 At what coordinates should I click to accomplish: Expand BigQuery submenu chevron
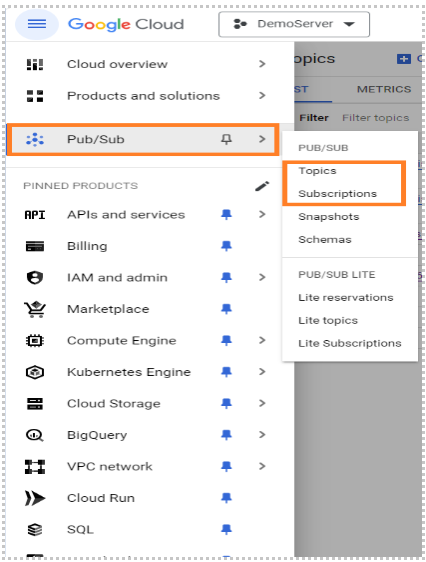click(x=262, y=435)
